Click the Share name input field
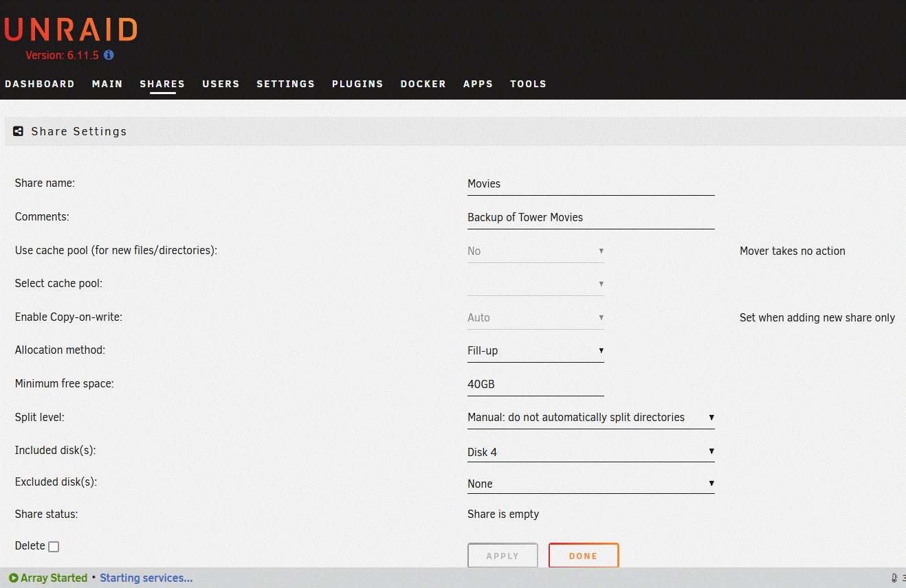Viewport: 906px width, 588px height. tap(591, 183)
